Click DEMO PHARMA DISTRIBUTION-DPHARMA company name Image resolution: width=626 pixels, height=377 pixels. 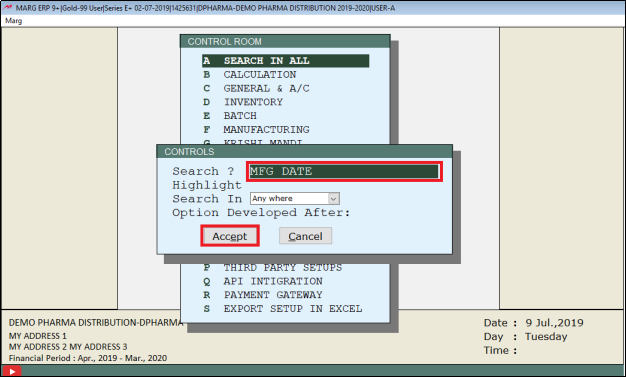[x=96, y=322]
